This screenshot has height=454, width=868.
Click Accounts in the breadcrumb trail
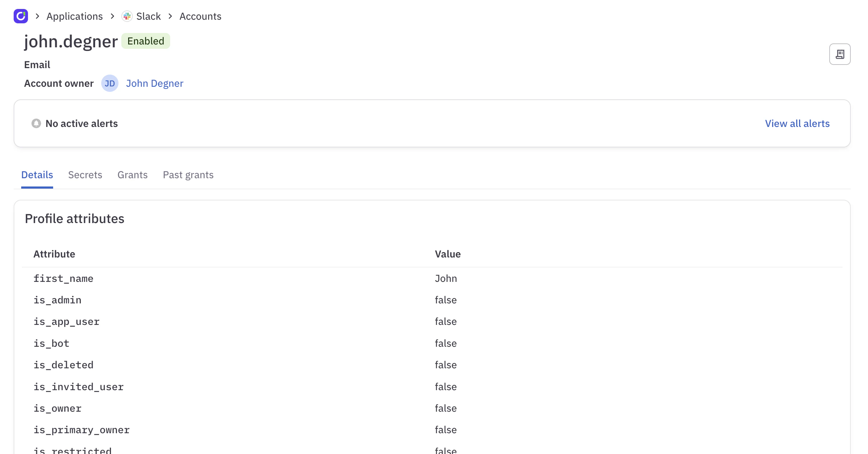pos(200,16)
